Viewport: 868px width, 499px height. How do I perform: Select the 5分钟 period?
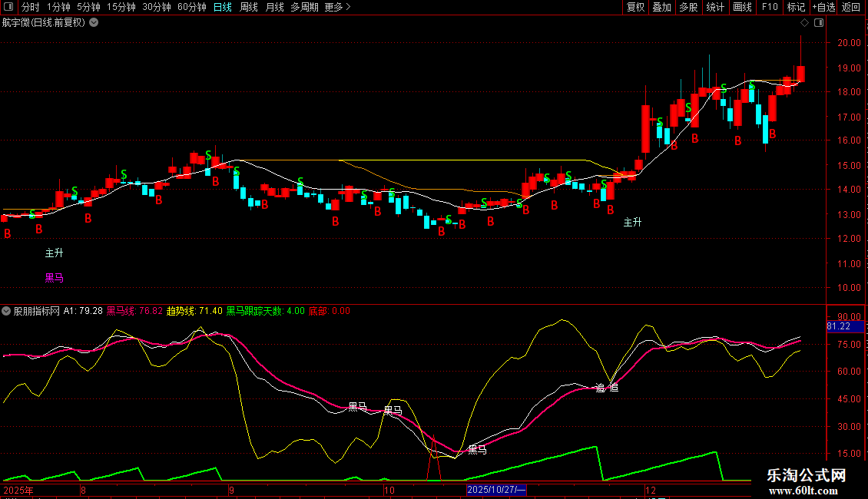(88, 7)
